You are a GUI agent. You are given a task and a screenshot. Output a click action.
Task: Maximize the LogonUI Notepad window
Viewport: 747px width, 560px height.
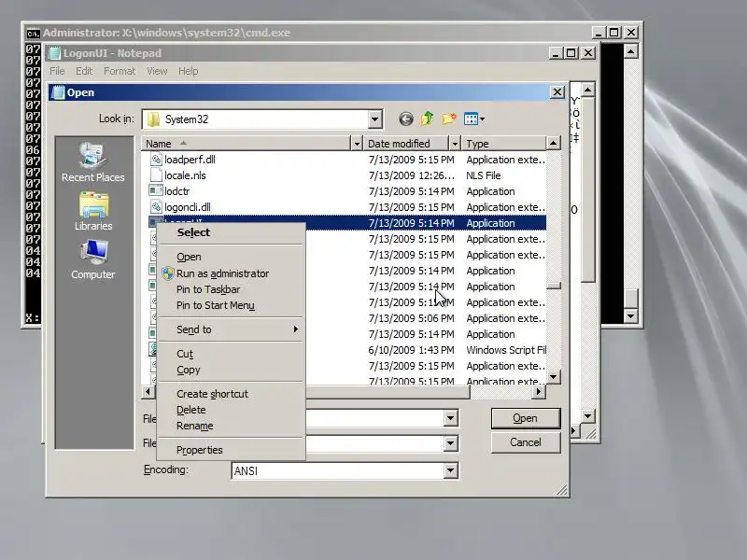tap(571, 53)
